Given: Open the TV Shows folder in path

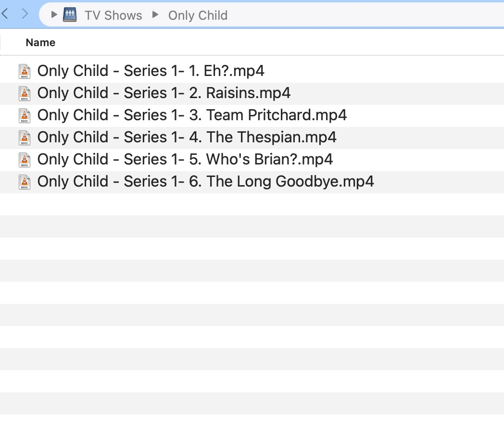Looking at the screenshot, I should (x=113, y=15).
